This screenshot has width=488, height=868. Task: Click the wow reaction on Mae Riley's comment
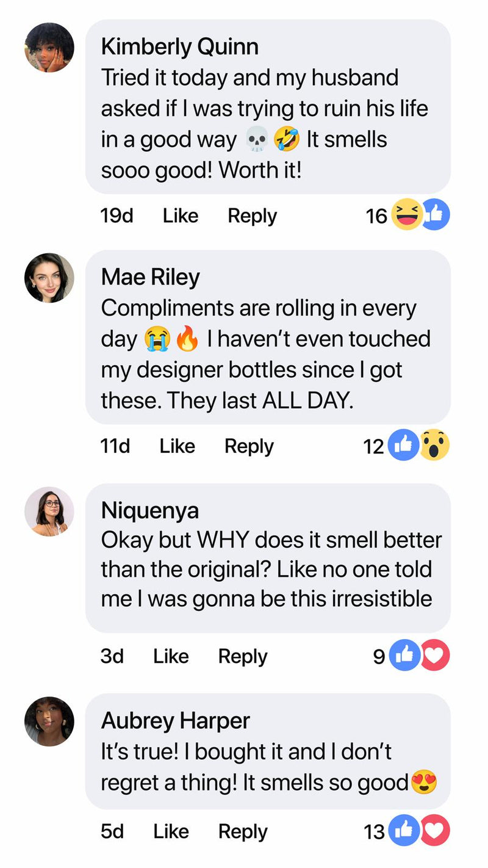pyautogui.click(x=434, y=446)
